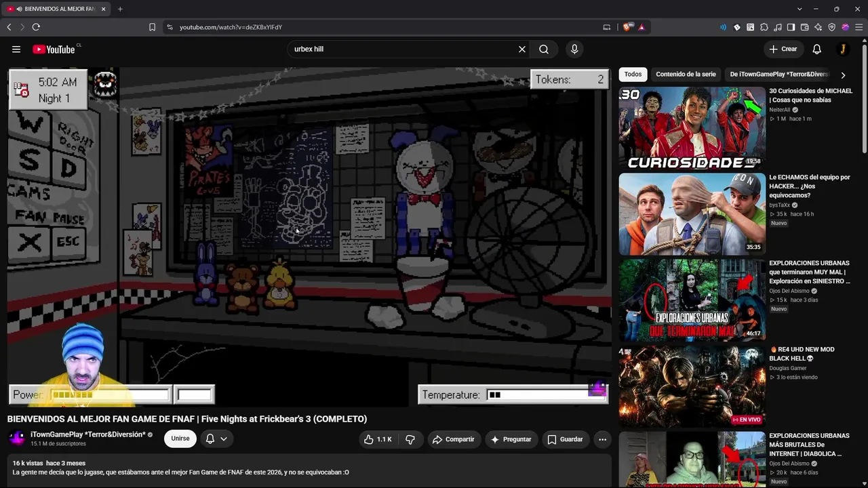
Task: Open the YouTube guide hamburger menu
Action: click(16, 49)
